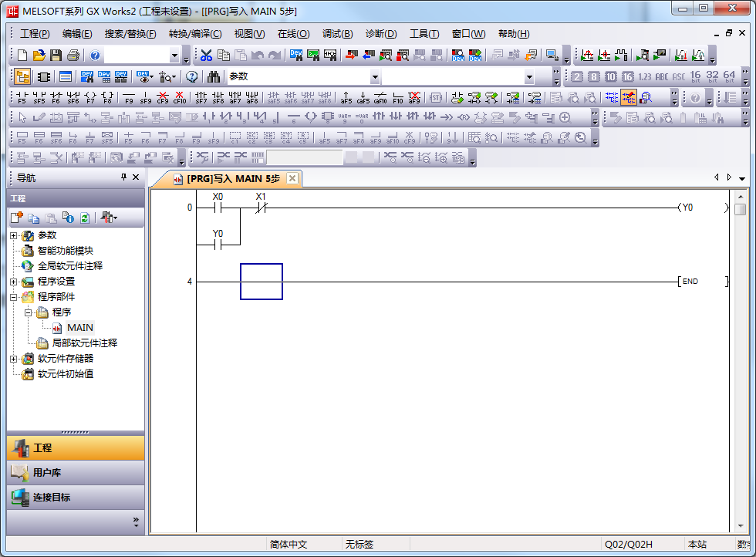Select MAIN program in the project tree

[x=79, y=327]
